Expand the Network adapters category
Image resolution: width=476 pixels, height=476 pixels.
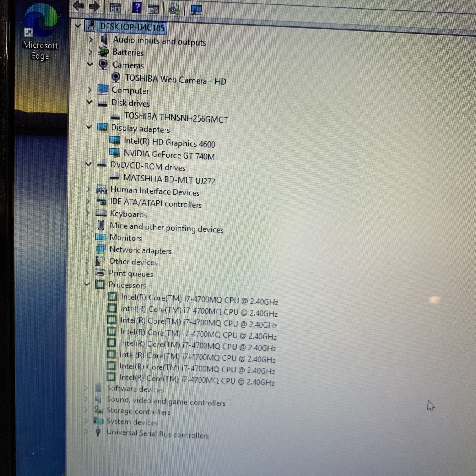click(x=87, y=249)
